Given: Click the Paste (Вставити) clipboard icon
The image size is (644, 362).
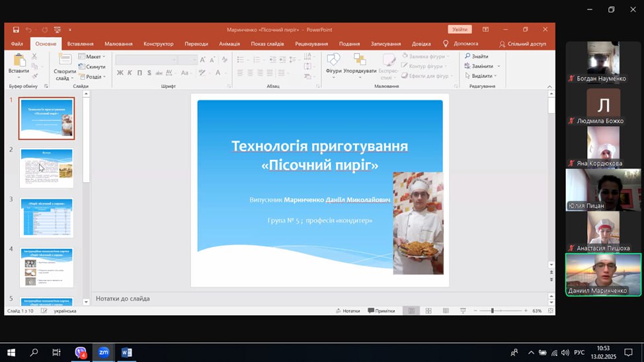Looking at the screenshot, I should (19, 61).
